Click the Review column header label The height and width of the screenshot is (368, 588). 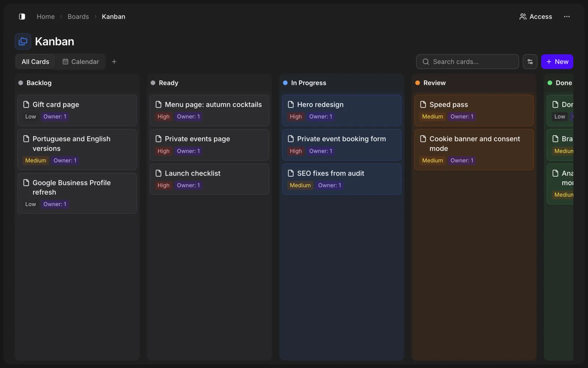click(434, 83)
